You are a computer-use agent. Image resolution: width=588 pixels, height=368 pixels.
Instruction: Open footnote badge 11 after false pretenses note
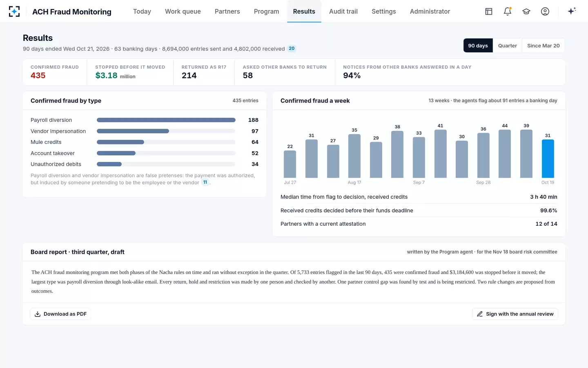coord(205,182)
